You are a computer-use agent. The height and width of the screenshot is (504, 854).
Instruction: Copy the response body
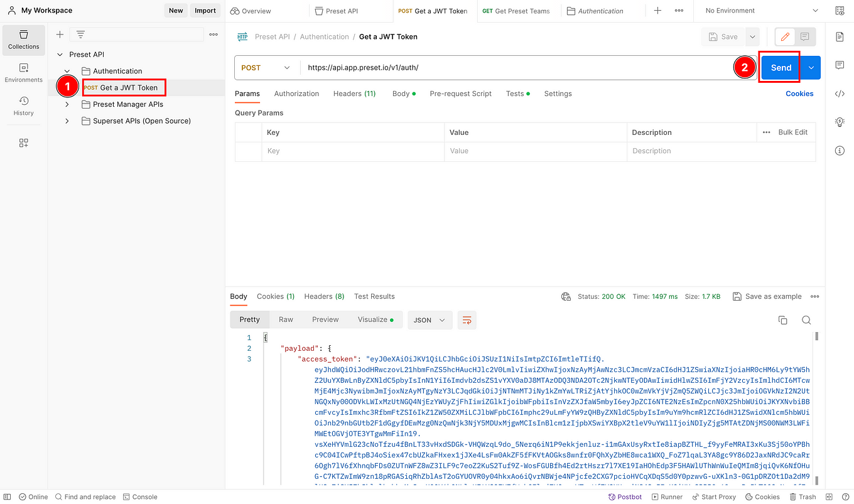(x=782, y=319)
